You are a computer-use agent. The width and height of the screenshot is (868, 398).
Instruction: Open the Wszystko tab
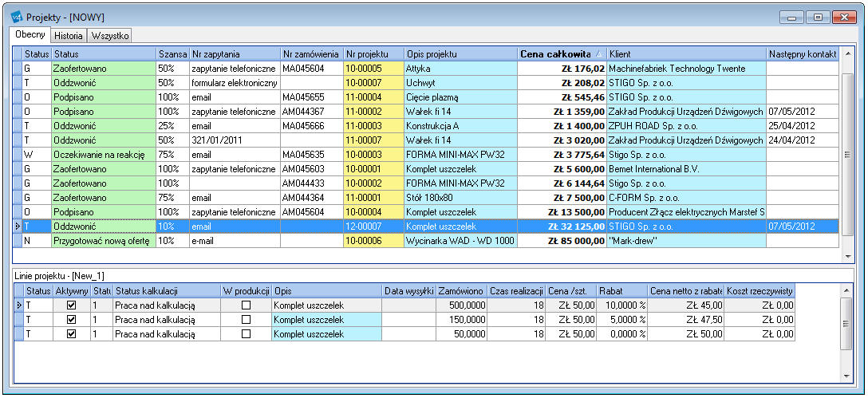click(x=110, y=36)
